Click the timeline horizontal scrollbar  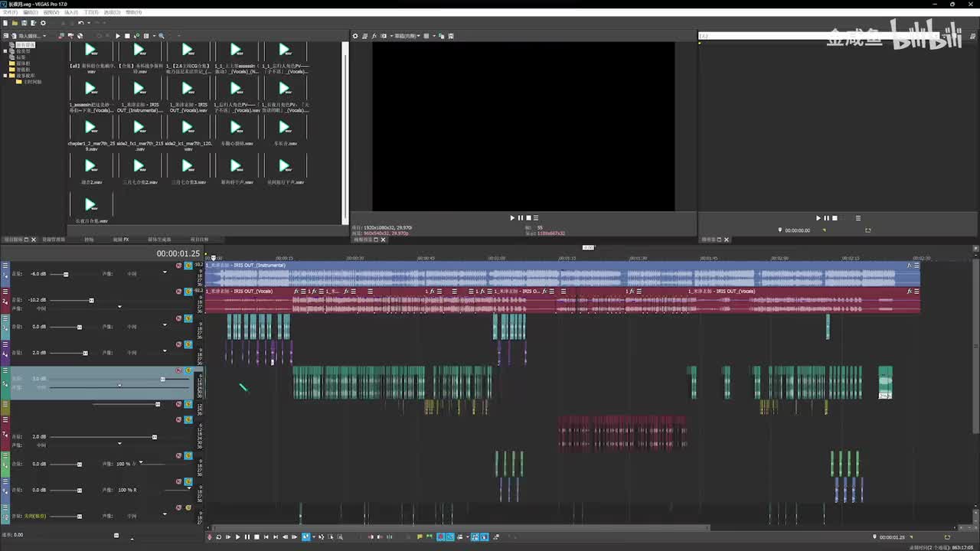point(461,527)
